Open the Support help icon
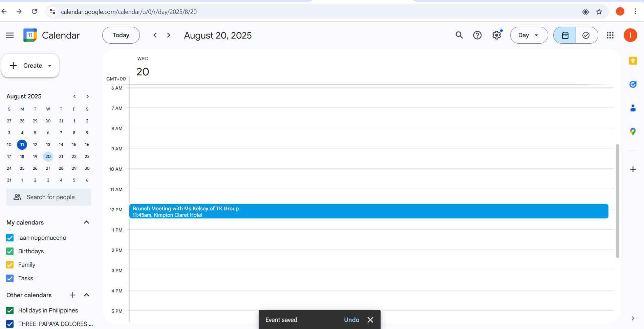Image resolution: width=644 pixels, height=329 pixels. [477, 35]
